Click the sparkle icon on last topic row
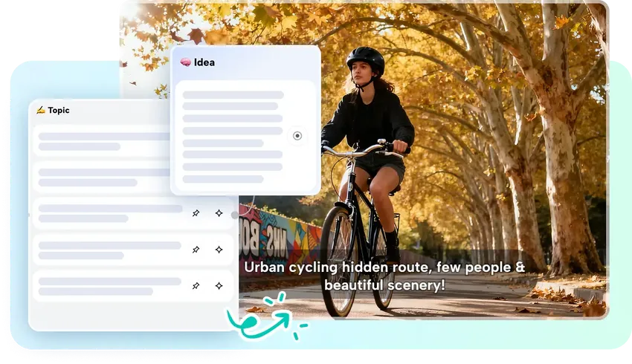 pos(219,285)
